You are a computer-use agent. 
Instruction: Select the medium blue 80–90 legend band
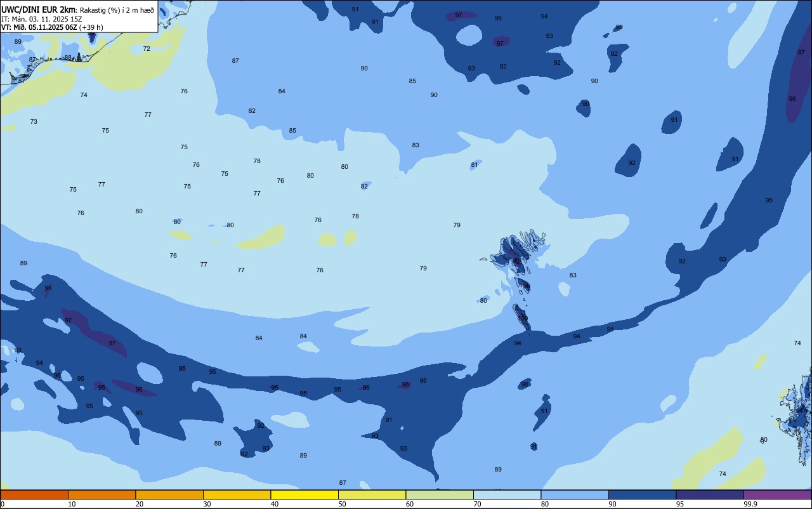575,494
